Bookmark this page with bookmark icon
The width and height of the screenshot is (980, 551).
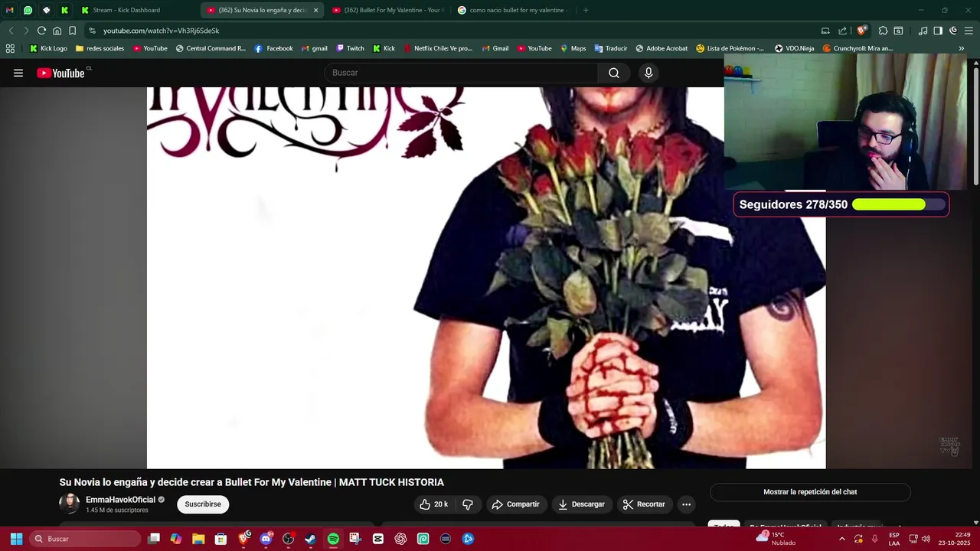point(72,31)
